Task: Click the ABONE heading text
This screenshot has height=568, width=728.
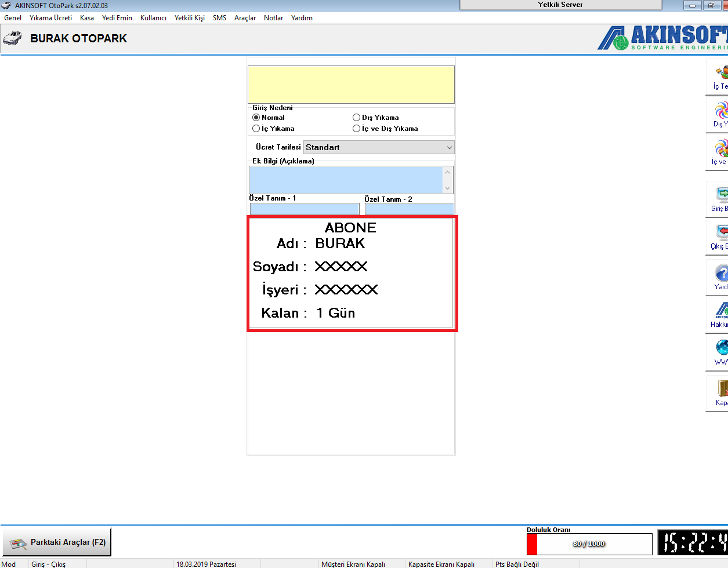Action: [x=350, y=227]
